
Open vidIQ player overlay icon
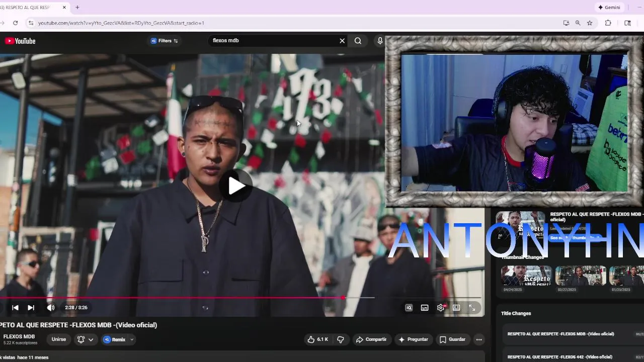click(x=409, y=308)
